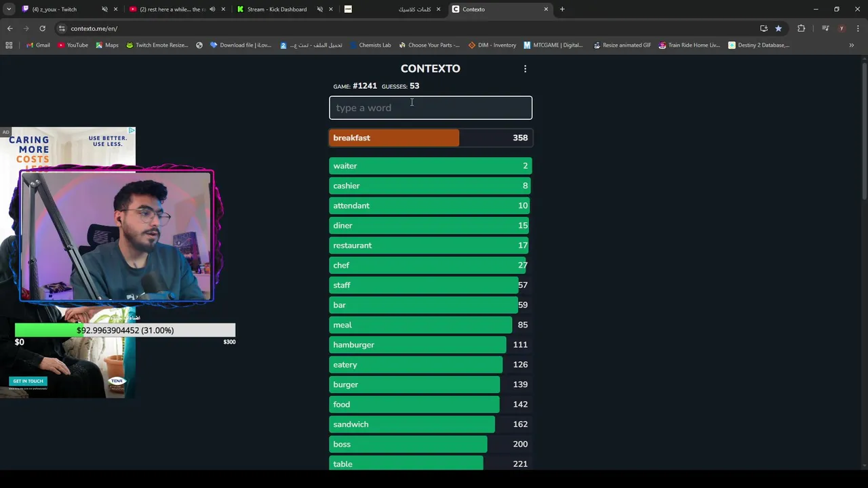Screen dimensions: 868x488
Task: Unmute the Twitch tab audio
Action: click(104, 9)
